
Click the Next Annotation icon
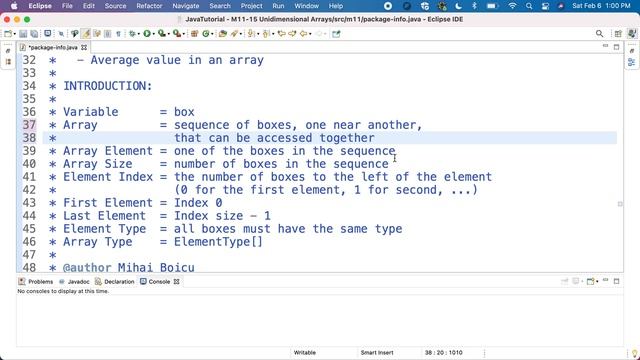click(x=251, y=34)
